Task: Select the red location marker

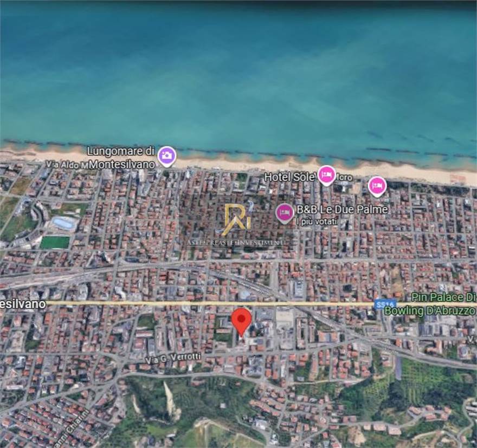Action: (241, 321)
